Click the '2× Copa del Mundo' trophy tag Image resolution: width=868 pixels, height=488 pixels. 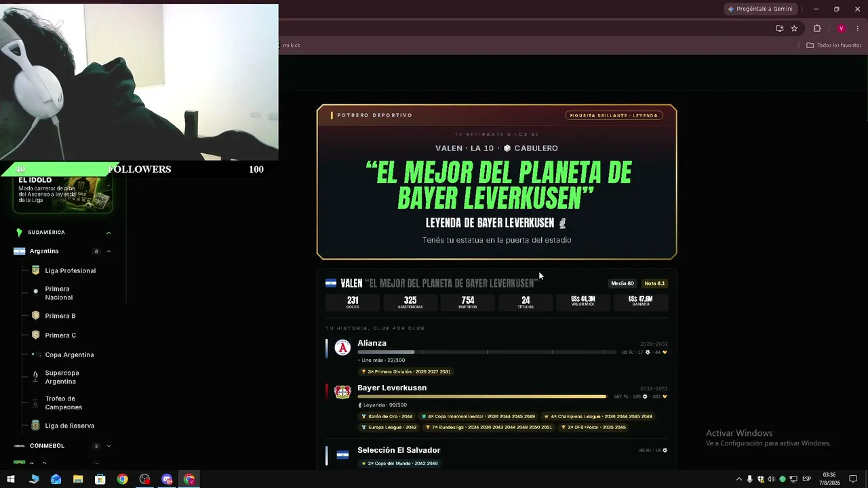point(399,464)
